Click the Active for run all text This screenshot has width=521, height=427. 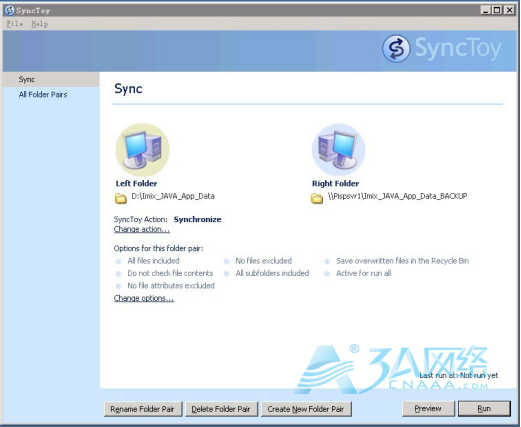[x=364, y=273]
